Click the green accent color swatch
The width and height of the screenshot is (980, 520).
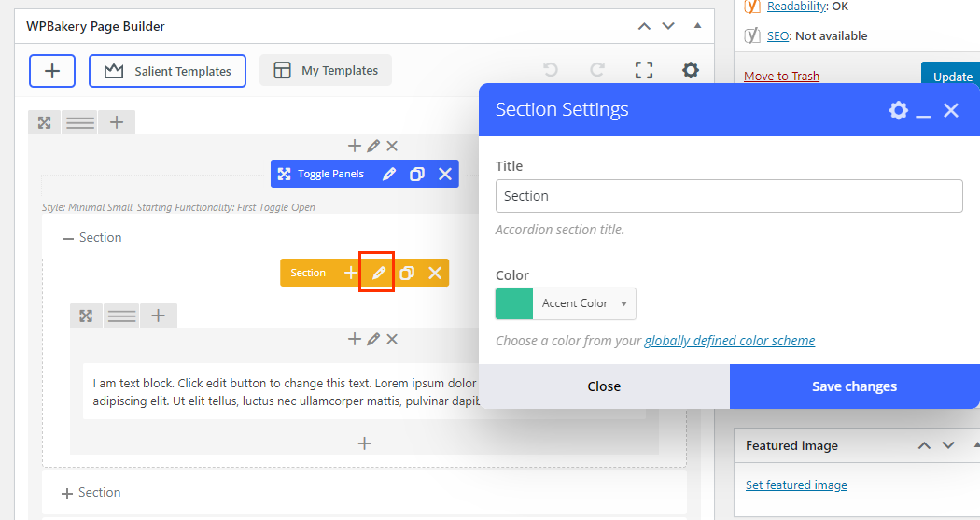click(514, 303)
